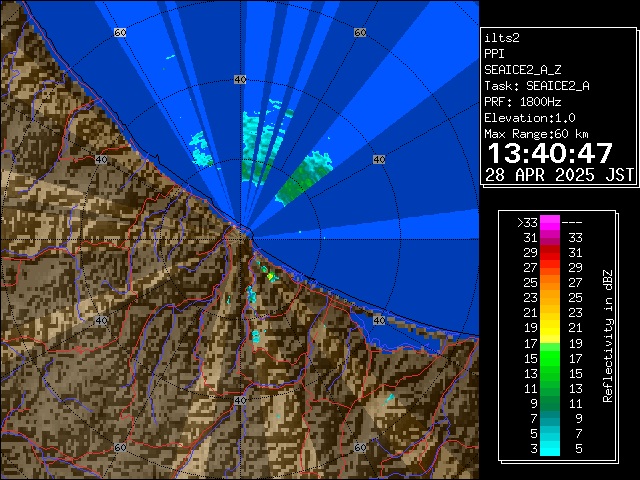The image size is (640, 480).
Task: Click the >33 legend label
Action: [x=527, y=223]
